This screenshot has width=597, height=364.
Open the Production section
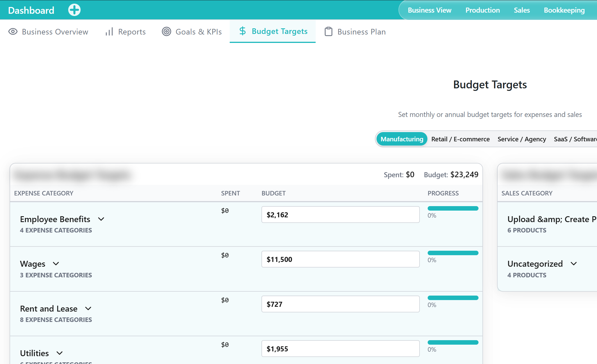click(x=482, y=10)
